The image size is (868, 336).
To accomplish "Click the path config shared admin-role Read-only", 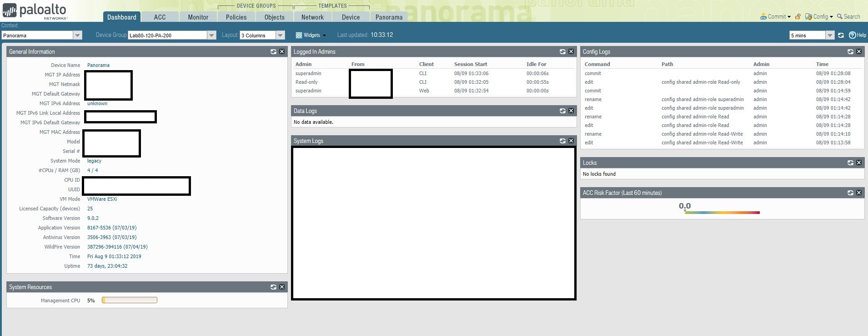I will (x=701, y=82).
